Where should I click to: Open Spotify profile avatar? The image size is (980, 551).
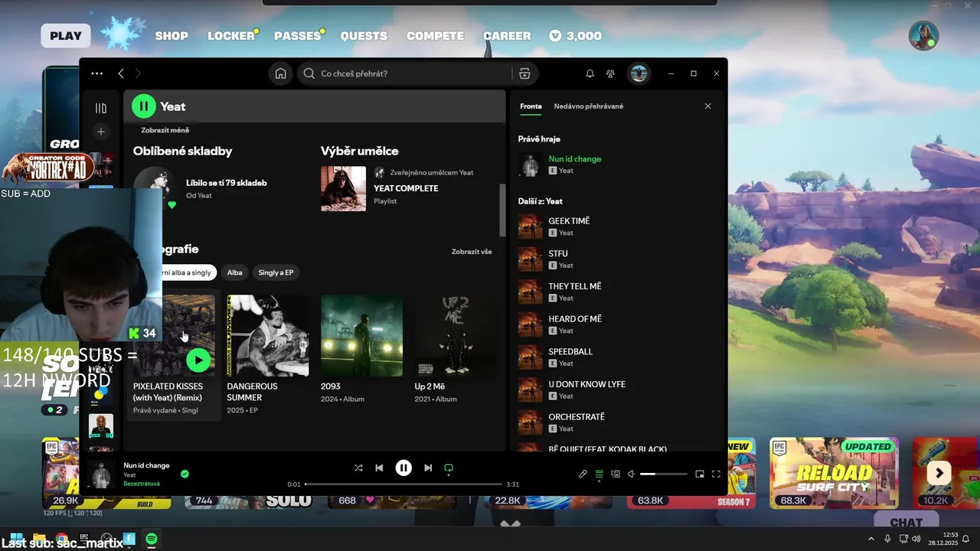pos(639,73)
